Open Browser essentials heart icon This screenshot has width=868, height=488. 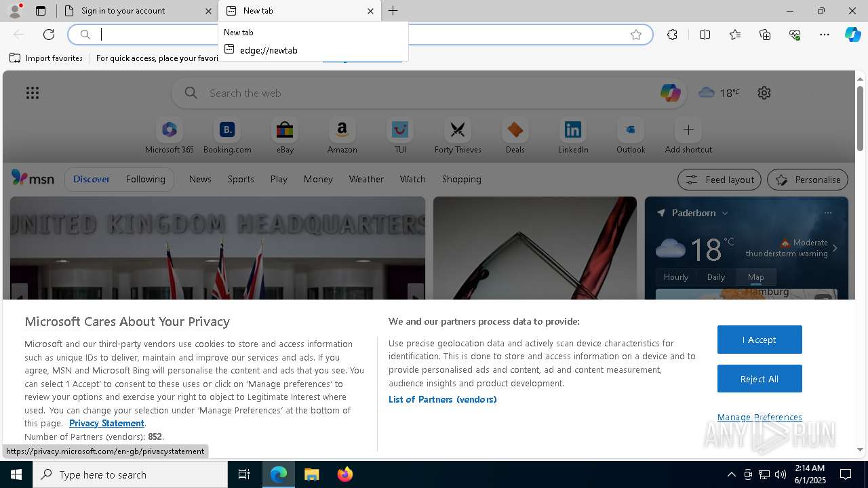(x=795, y=35)
